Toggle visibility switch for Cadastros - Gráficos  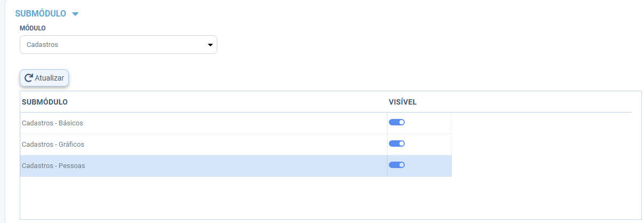[397, 144]
